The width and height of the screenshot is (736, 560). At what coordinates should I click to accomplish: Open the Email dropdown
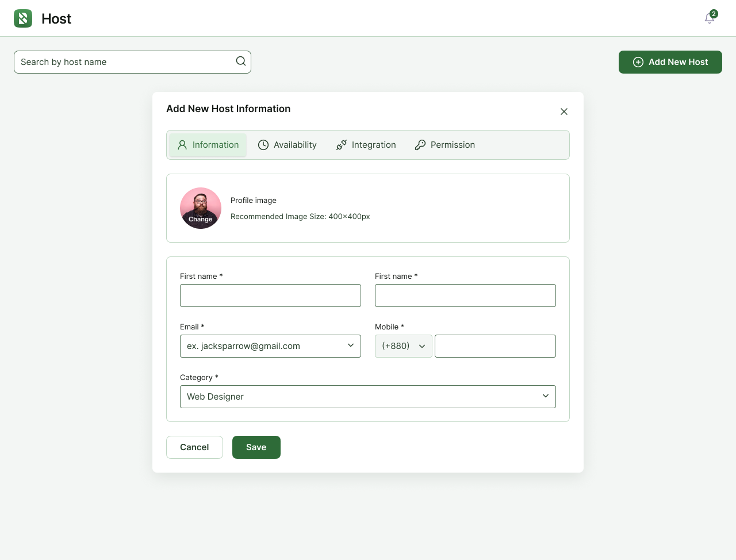click(x=270, y=346)
